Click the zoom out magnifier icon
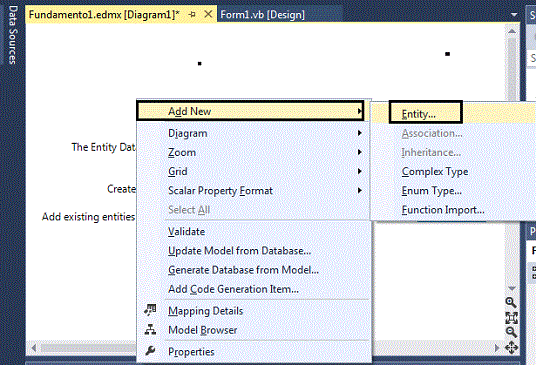The width and height of the screenshot is (536, 365). pos(511,332)
